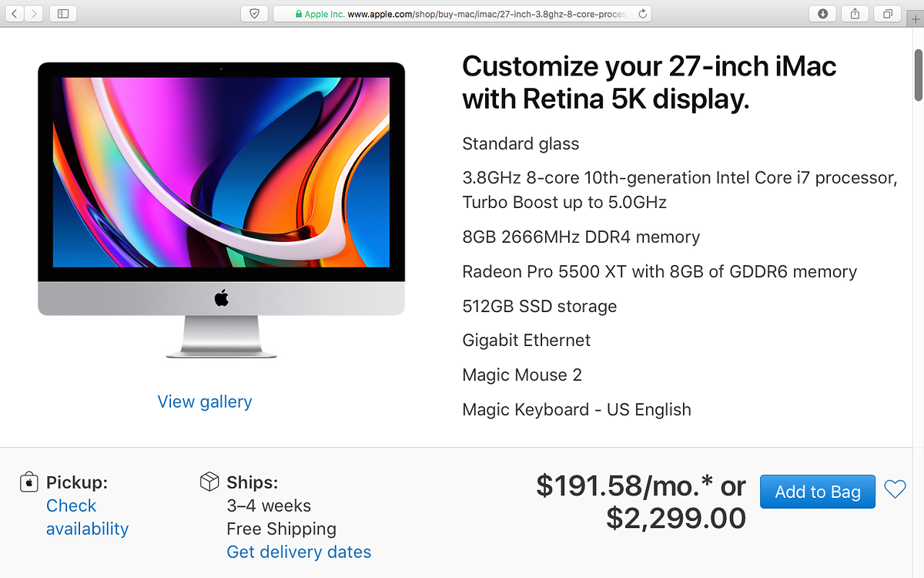This screenshot has height=578, width=924.
Task: Click the green lock Apple Inc. certificate label
Action: (x=320, y=14)
